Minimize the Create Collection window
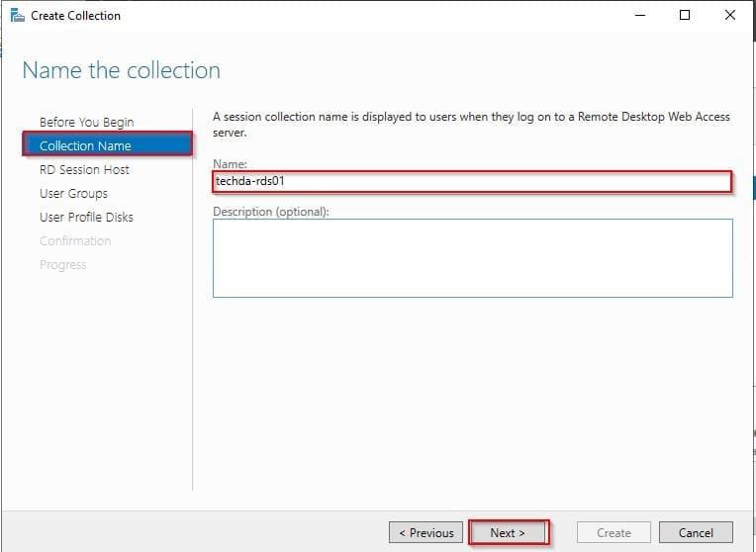Image resolution: width=756 pixels, height=552 pixels. (639, 16)
